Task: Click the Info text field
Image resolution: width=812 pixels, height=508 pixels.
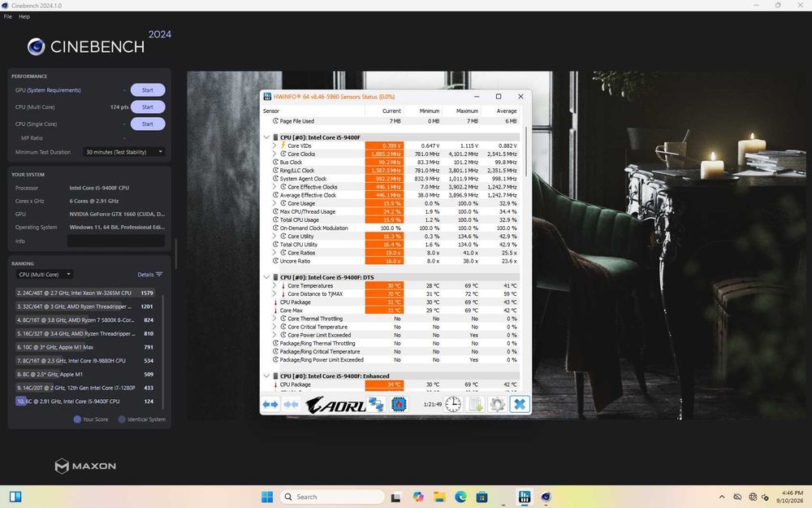Action: (116, 241)
